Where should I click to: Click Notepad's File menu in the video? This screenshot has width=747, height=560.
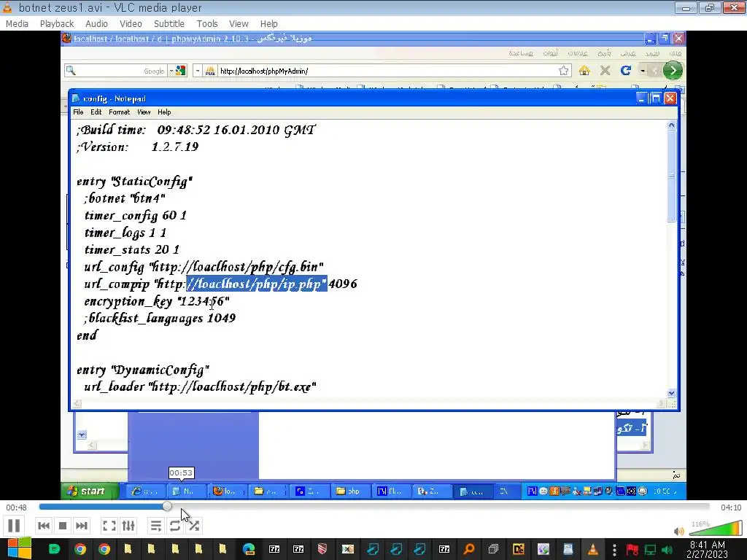tap(78, 112)
